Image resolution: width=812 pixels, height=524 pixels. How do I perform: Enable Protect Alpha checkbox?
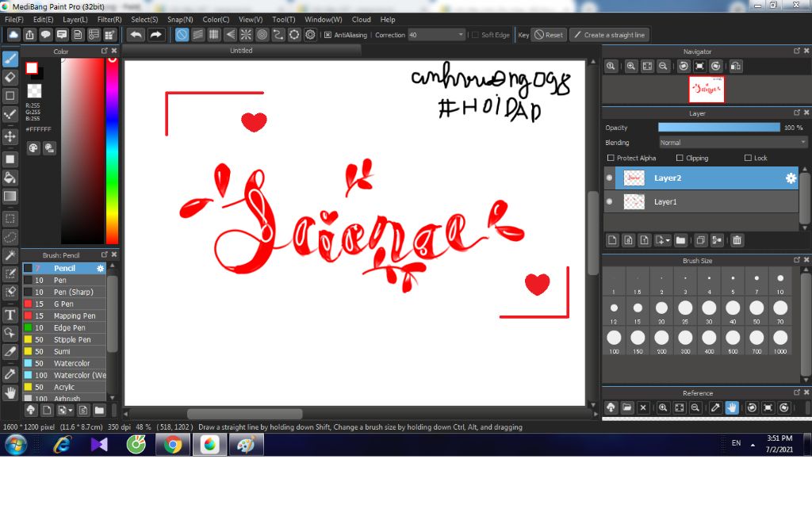[x=611, y=158]
